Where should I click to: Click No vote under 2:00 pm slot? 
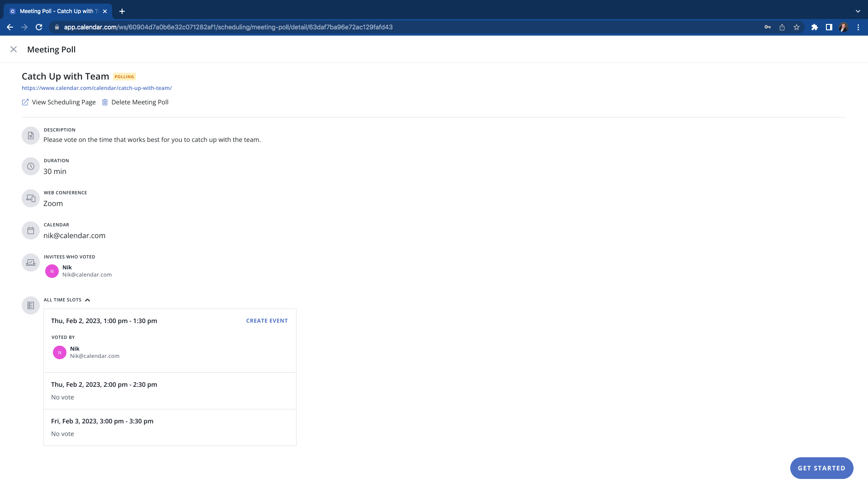[x=62, y=397]
